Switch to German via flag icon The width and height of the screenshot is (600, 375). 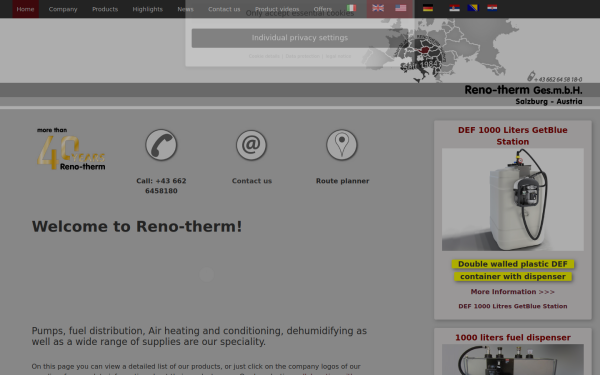(428, 8)
